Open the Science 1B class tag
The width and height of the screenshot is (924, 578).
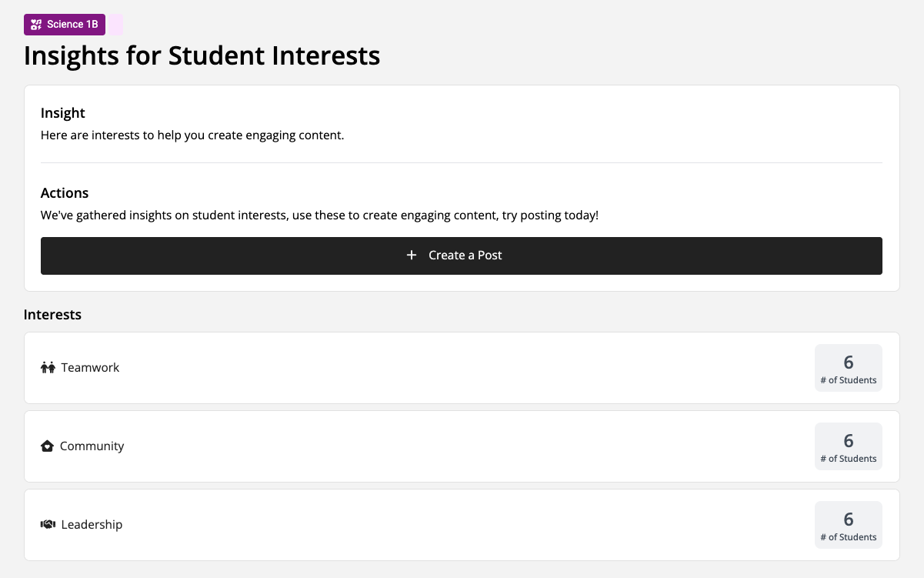(x=65, y=25)
